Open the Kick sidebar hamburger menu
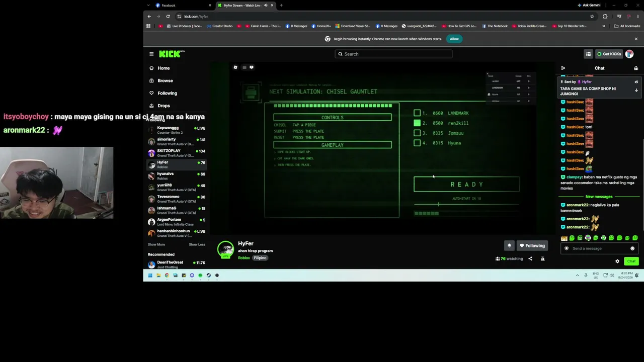The width and height of the screenshot is (644, 362). tap(151, 54)
